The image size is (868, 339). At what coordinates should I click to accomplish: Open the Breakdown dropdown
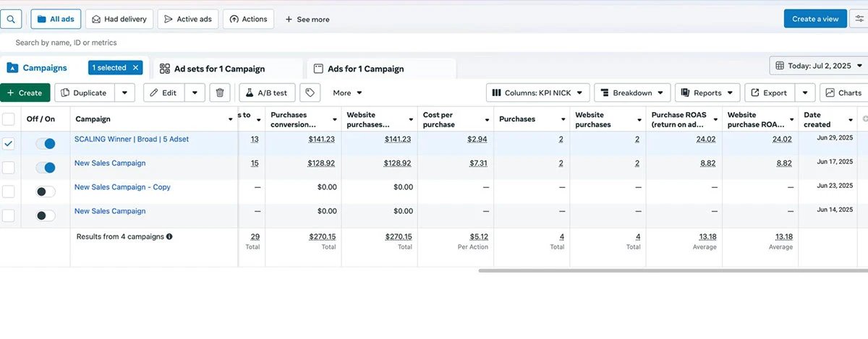pyautogui.click(x=631, y=93)
